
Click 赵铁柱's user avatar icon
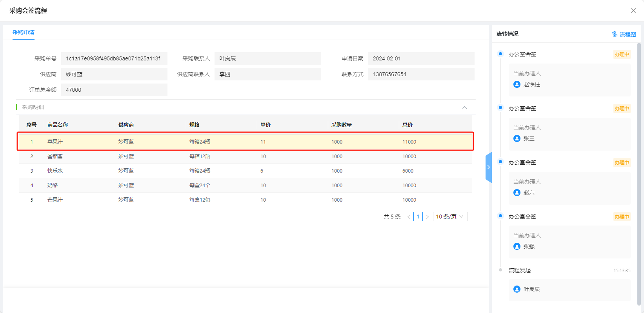517,84
